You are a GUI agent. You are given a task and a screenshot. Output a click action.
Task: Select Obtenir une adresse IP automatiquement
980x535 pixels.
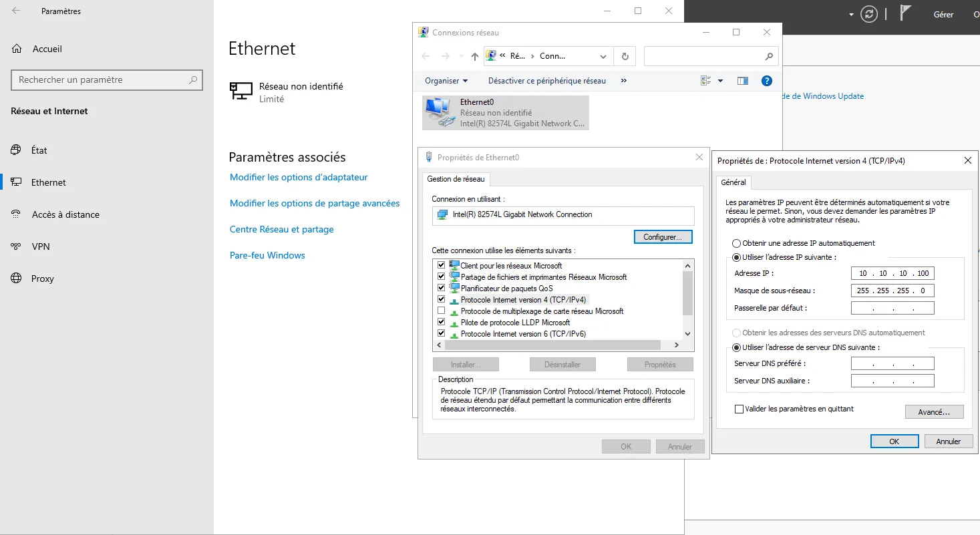(737, 243)
